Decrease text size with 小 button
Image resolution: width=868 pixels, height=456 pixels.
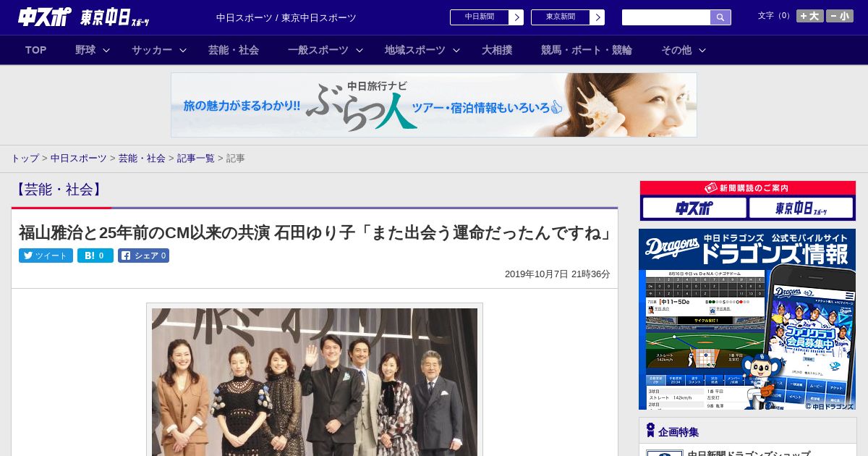(840, 16)
